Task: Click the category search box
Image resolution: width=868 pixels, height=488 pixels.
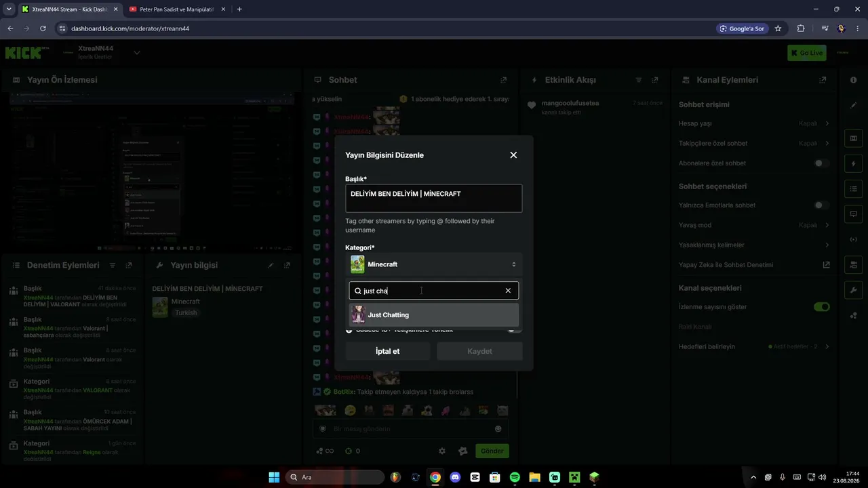Action: [433, 291]
